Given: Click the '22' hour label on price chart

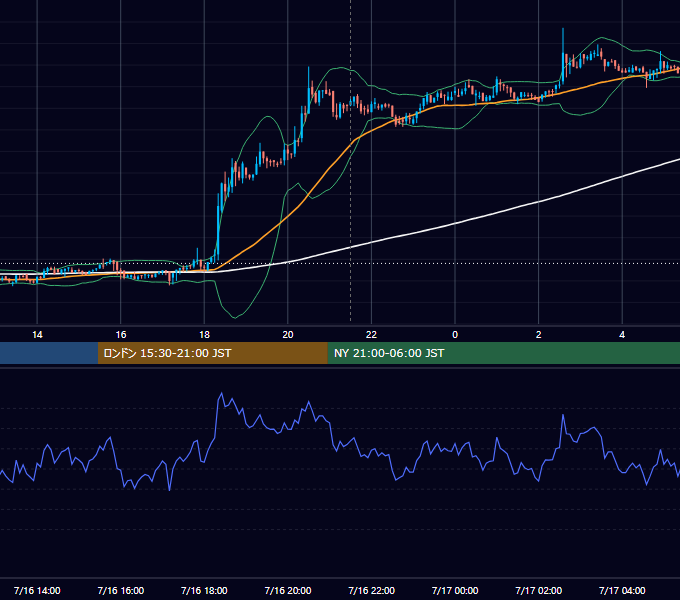Looking at the screenshot, I should [x=371, y=335].
